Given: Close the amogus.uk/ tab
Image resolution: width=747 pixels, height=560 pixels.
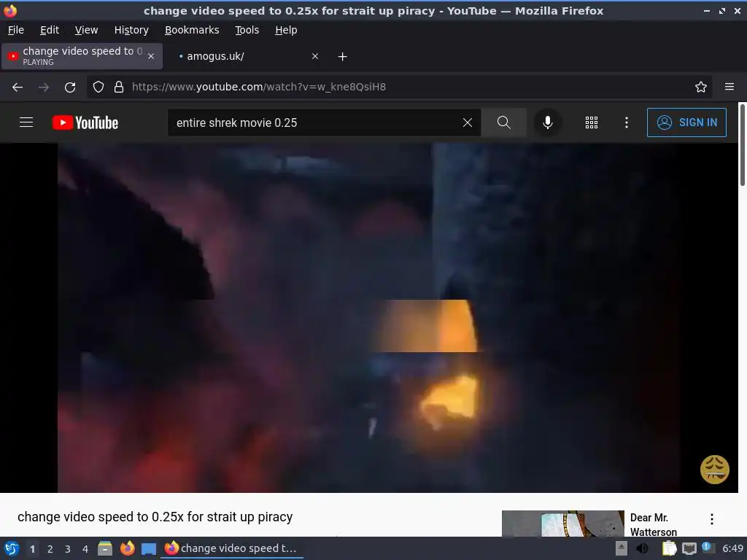Looking at the screenshot, I should [315, 56].
